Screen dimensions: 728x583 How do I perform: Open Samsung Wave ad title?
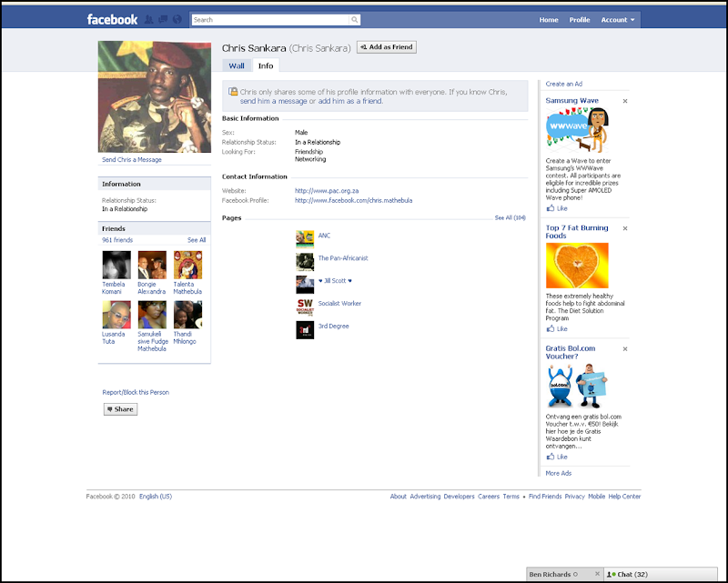pyautogui.click(x=572, y=100)
